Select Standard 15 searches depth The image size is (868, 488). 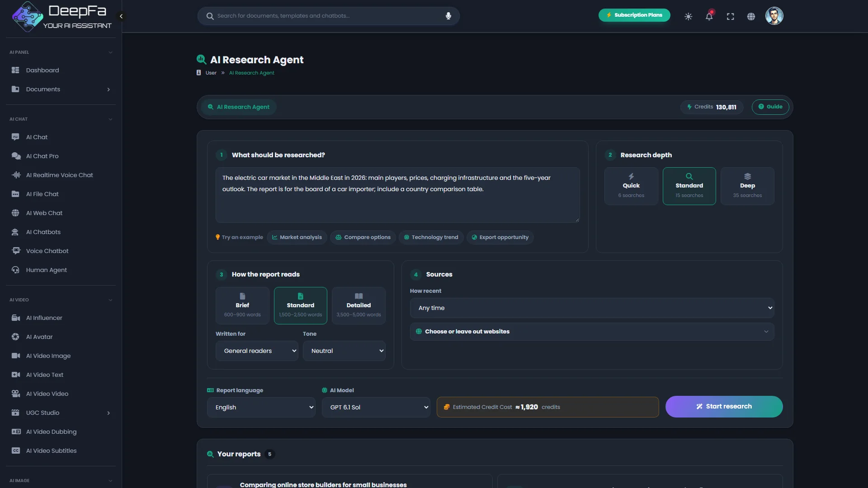(689, 186)
